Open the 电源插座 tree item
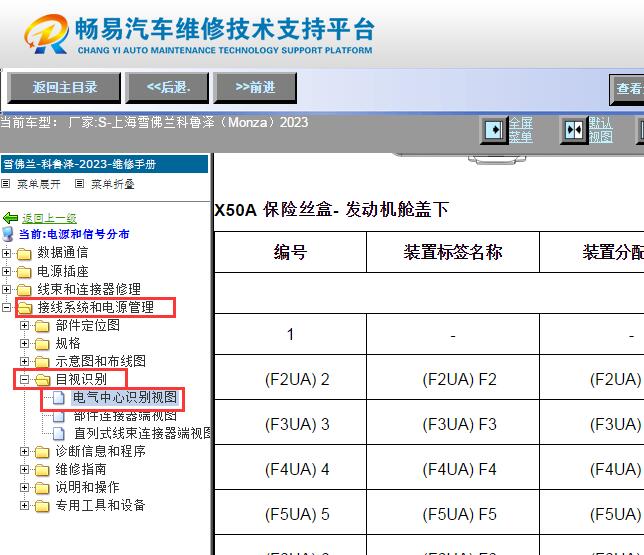The width and height of the screenshot is (644, 555). pos(62,271)
